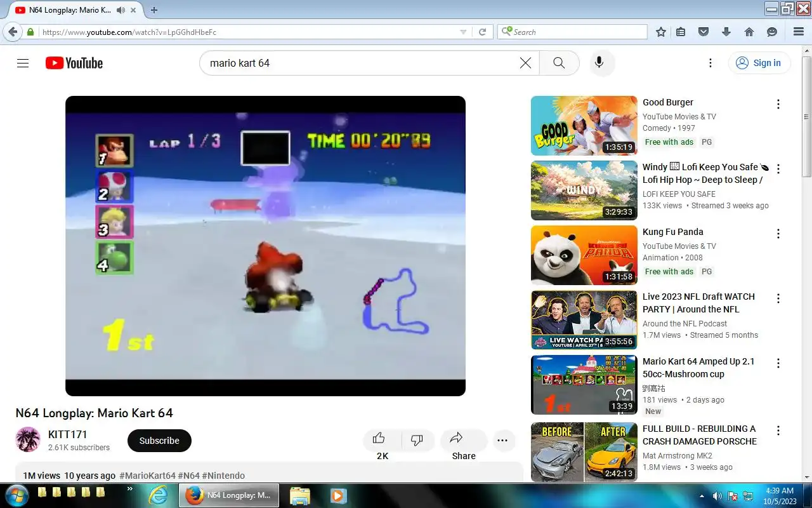Adjust volume via tray speaker icon
Viewport: 812px width, 508px height.
point(717,496)
